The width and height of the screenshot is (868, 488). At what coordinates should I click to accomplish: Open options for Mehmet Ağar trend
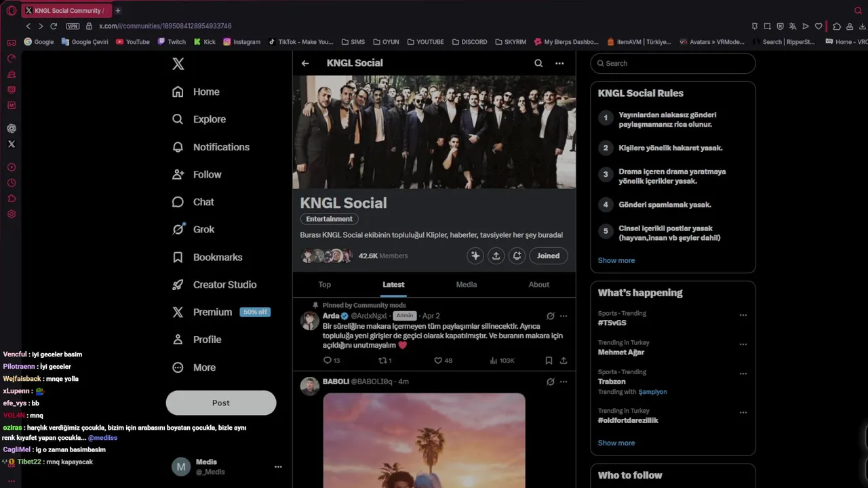(x=743, y=344)
